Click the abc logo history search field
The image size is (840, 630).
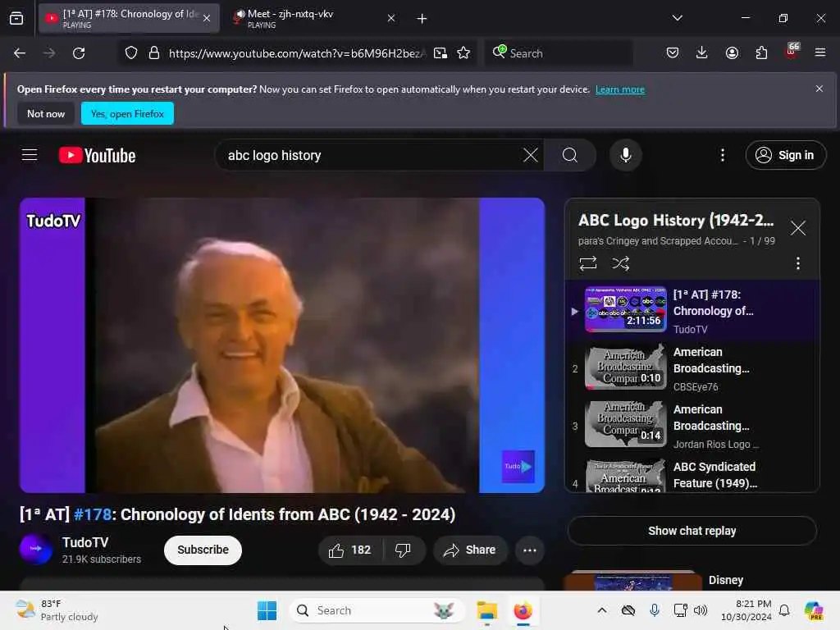point(370,155)
